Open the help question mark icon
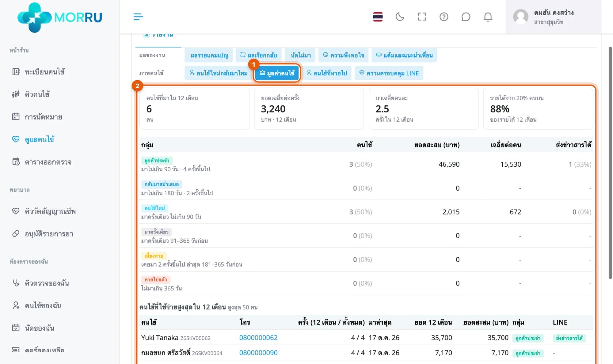 [x=444, y=17]
